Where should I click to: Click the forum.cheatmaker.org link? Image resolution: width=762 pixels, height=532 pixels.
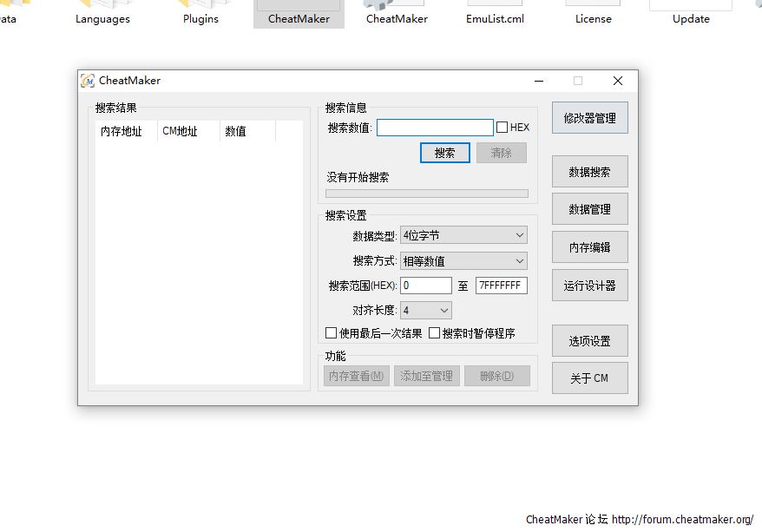coord(682,520)
